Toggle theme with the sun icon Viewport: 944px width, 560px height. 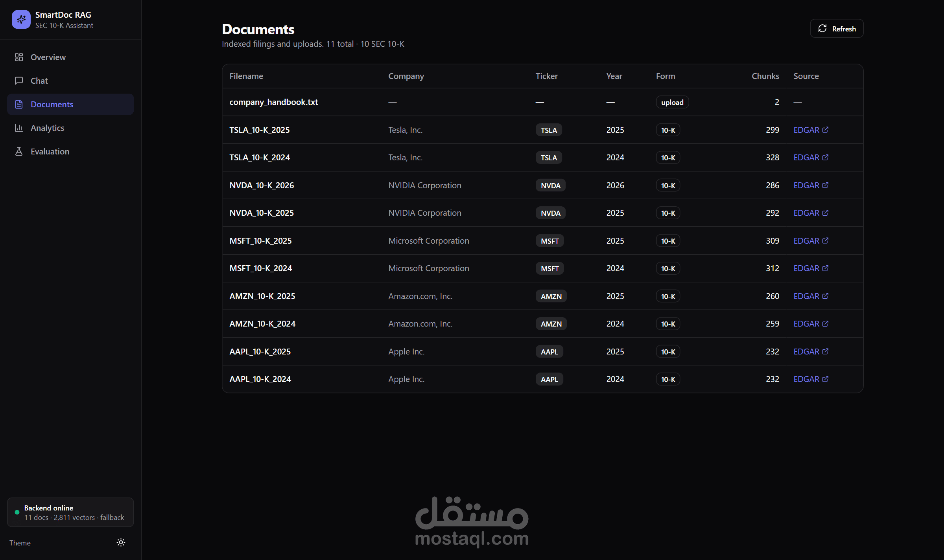click(x=121, y=543)
